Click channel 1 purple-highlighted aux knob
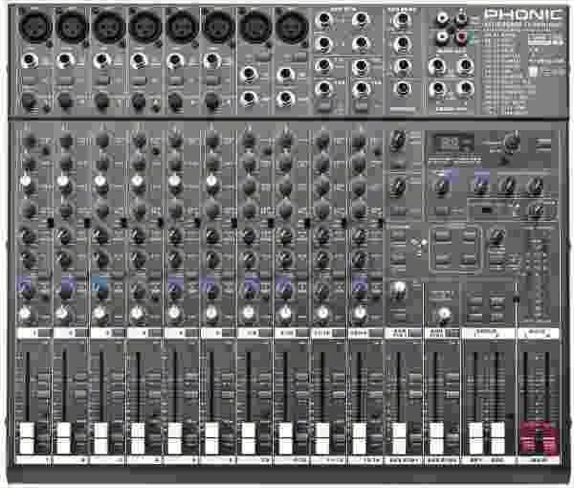This screenshot has height=488, width=574. coord(26,287)
